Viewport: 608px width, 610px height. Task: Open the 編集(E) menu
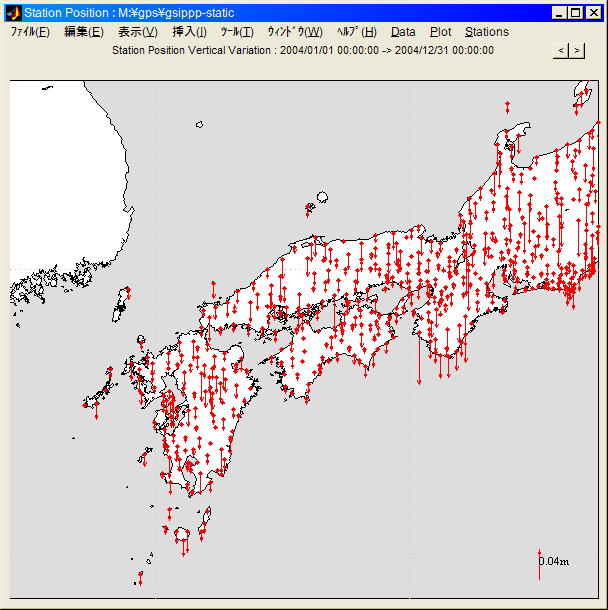coord(83,32)
